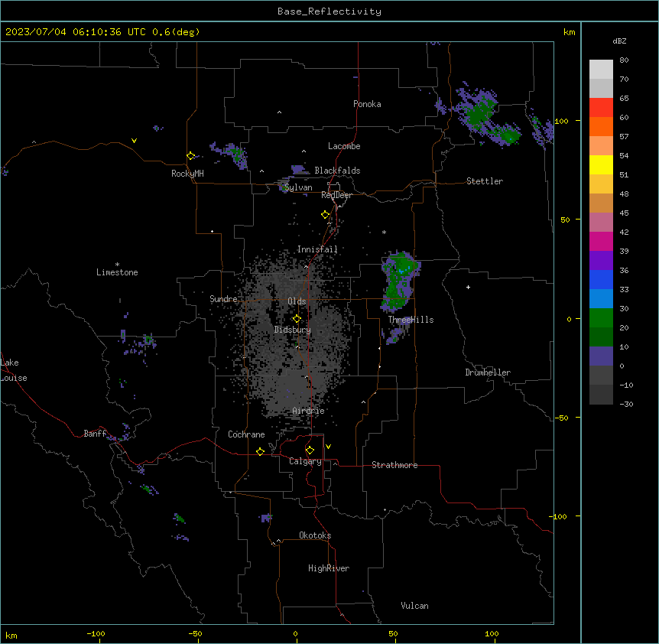This screenshot has width=659, height=644.
Task: Pick the red 60-65 dBZ legend swatch
Action: pos(601,108)
